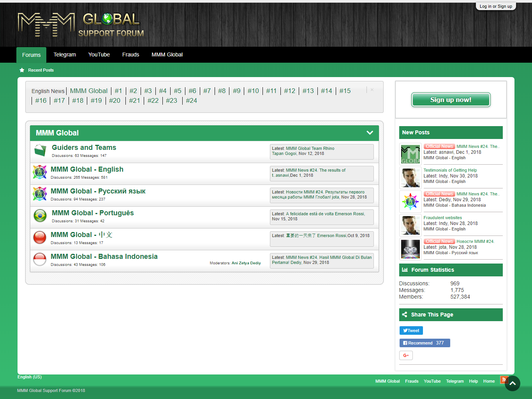Open moderator Ani's profile link

(234, 263)
